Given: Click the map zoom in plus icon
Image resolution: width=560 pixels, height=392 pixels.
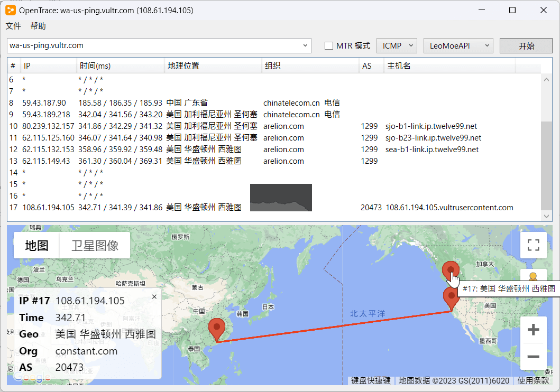Looking at the screenshot, I should pos(533,330).
